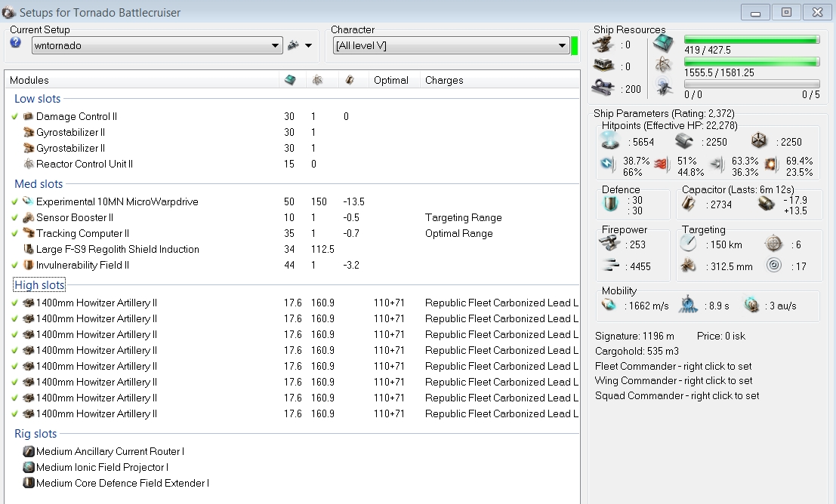
Task: Click the powergrid column header icon
Action: click(x=317, y=80)
